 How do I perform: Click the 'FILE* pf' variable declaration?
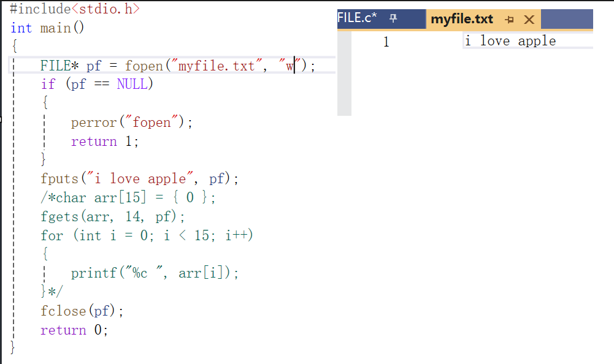(x=71, y=66)
